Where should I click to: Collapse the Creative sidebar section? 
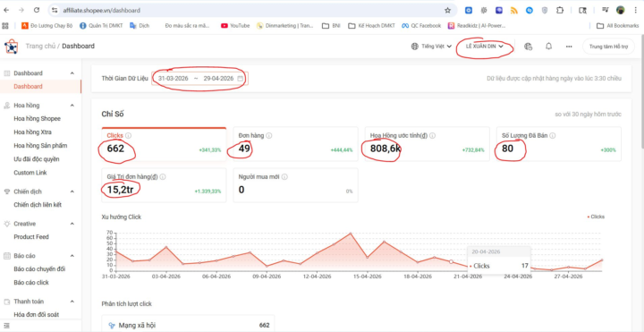coord(72,224)
